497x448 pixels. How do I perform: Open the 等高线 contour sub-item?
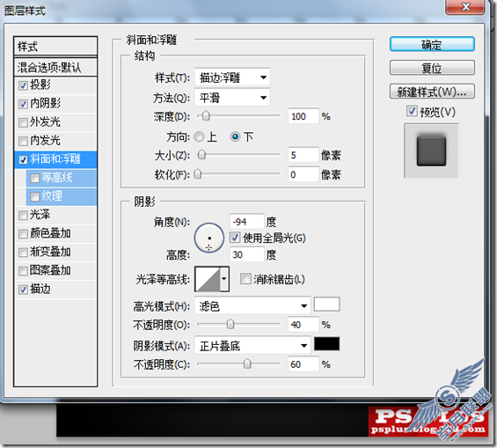click(62, 178)
